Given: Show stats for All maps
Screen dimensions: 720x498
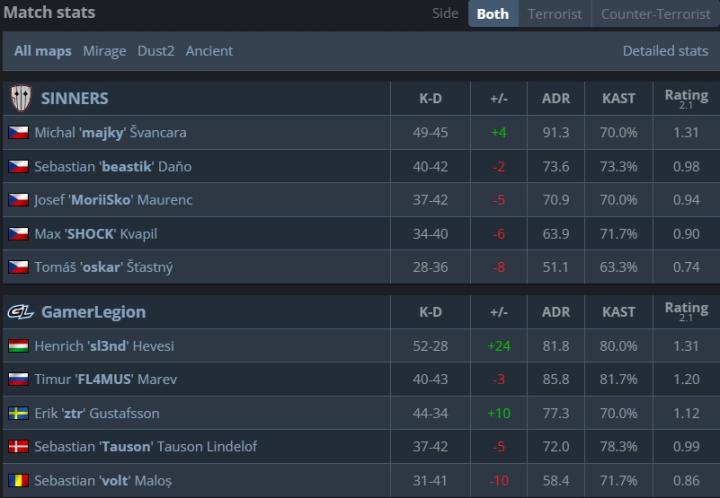Looking at the screenshot, I should coord(43,51).
